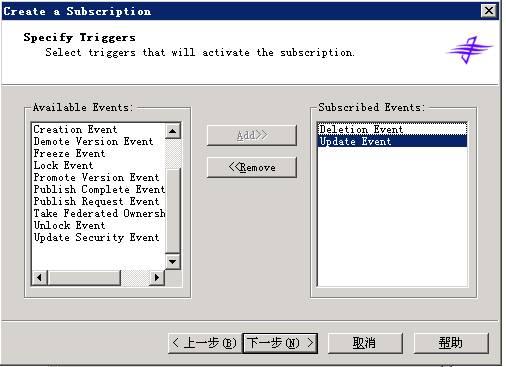Screen dimensions: 506x367
Task: Select Demote Version Event in list
Action: 99,141
